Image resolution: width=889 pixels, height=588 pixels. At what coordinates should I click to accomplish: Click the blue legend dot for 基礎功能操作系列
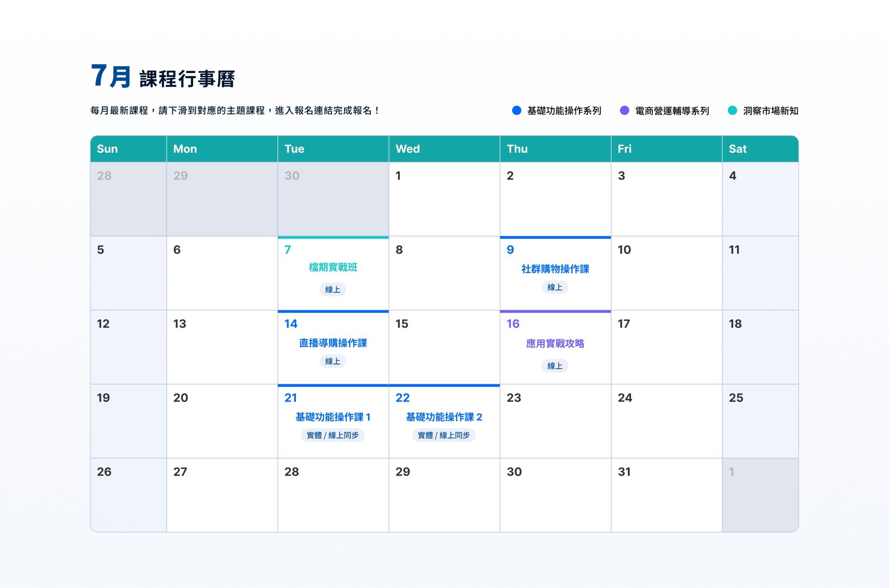coord(517,111)
